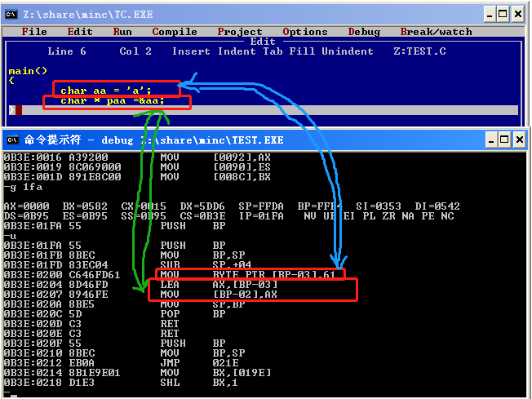Click the Insert mode status text
532x399 pixels.
(191, 51)
